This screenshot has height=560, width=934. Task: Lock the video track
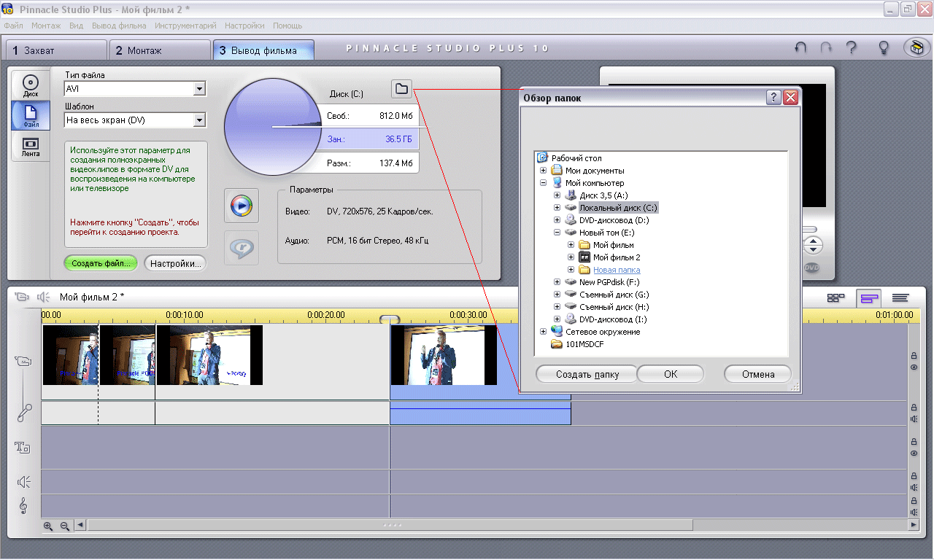[x=914, y=356]
